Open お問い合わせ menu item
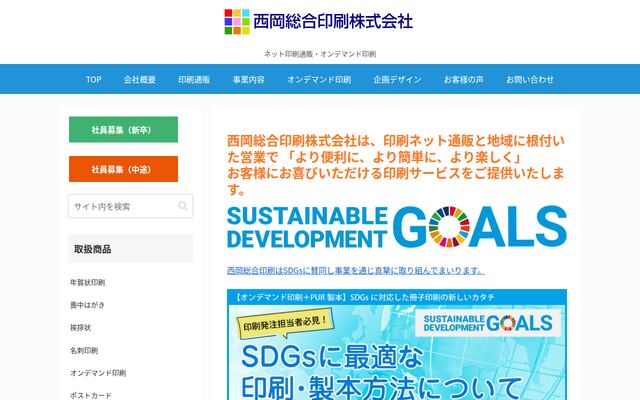 (x=530, y=80)
